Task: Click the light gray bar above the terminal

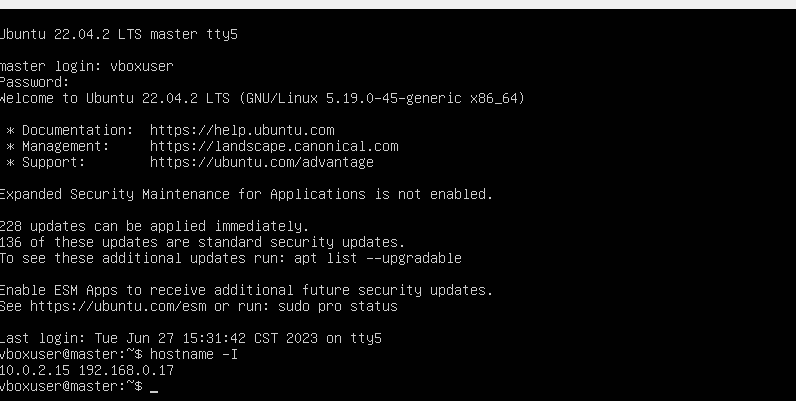Action: pyautogui.click(x=398, y=4)
